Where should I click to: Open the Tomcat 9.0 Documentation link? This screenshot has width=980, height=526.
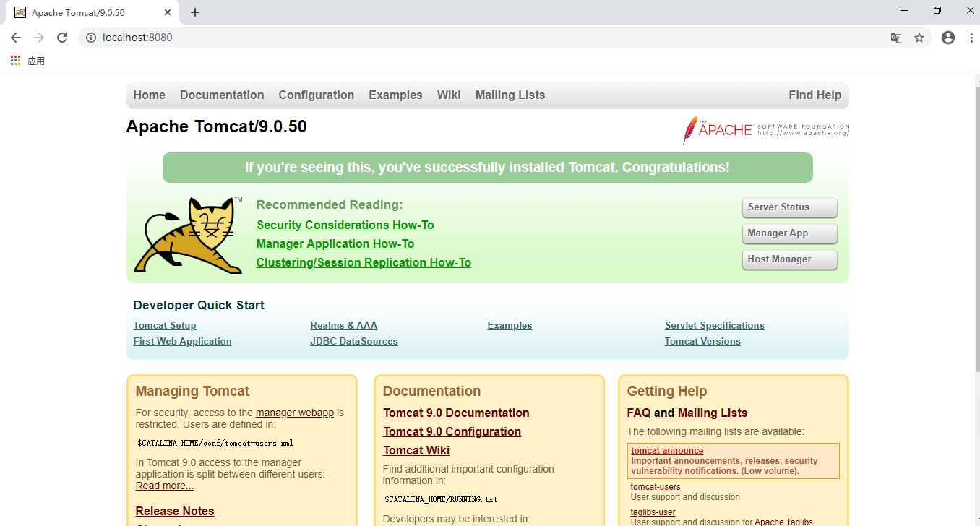click(x=456, y=413)
